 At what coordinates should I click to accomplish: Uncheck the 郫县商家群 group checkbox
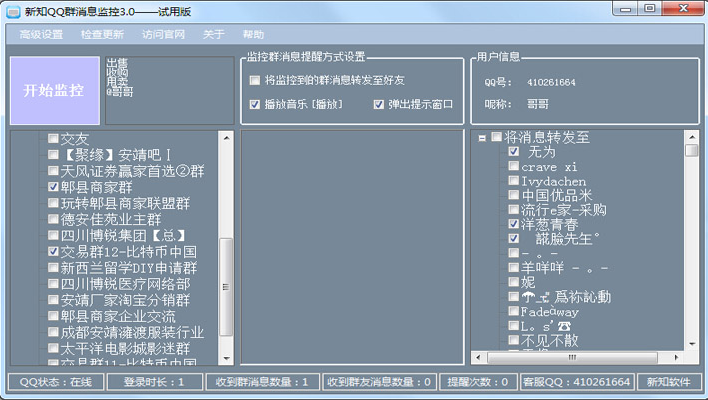coord(53,187)
